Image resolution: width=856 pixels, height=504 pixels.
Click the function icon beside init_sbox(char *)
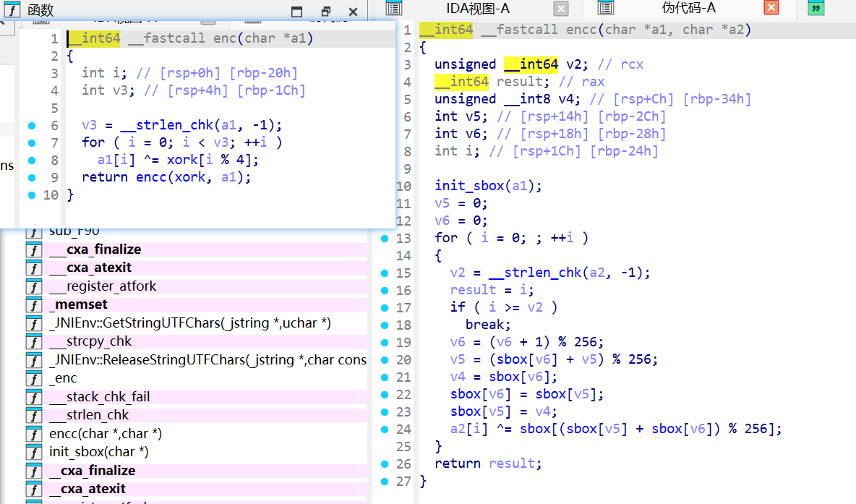click(x=33, y=452)
